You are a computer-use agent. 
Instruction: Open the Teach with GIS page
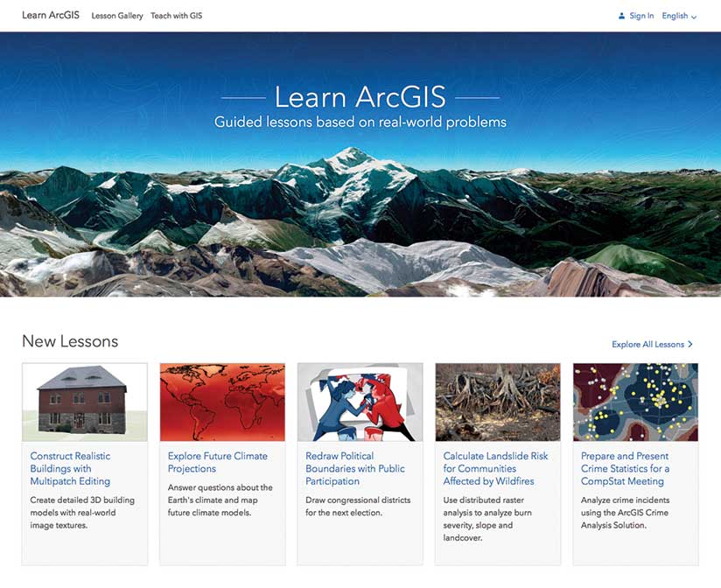click(x=176, y=16)
